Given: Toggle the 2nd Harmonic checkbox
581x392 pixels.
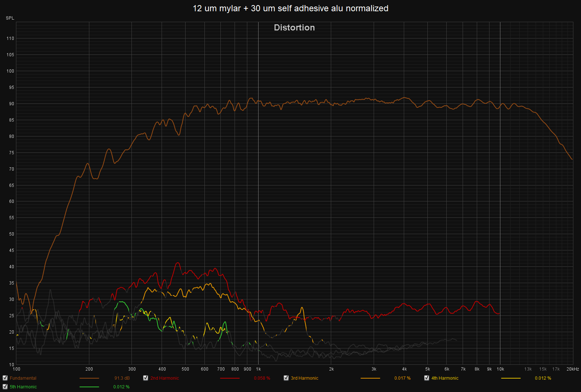Looking at the screenshot, I should point(146,378).
